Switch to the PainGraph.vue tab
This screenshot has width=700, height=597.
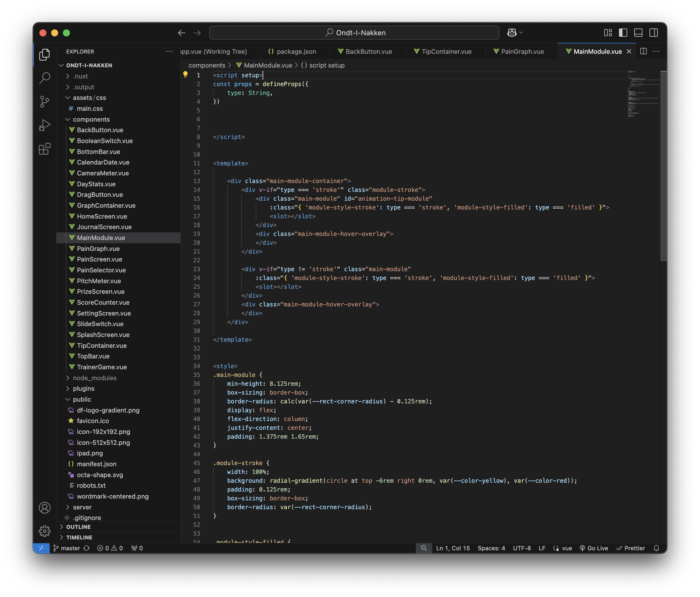point(522,51)
